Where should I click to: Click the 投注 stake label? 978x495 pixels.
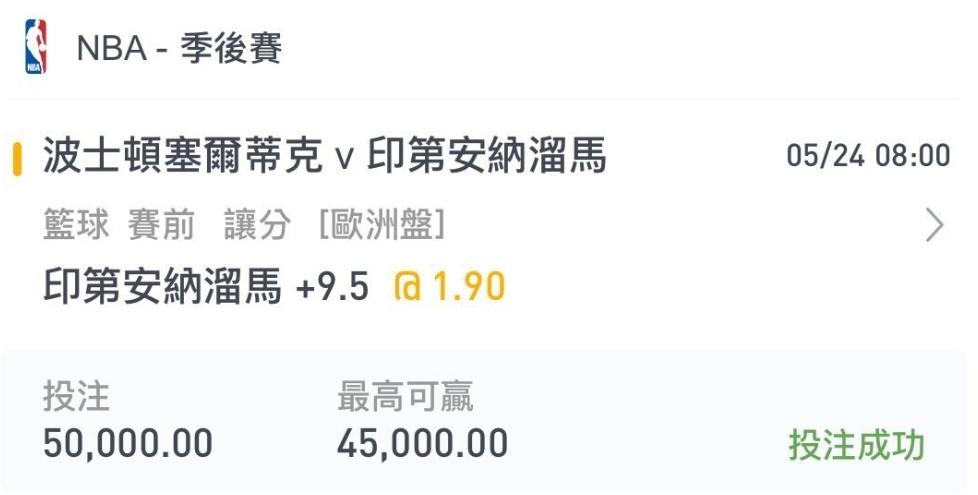tap(76, 397)
